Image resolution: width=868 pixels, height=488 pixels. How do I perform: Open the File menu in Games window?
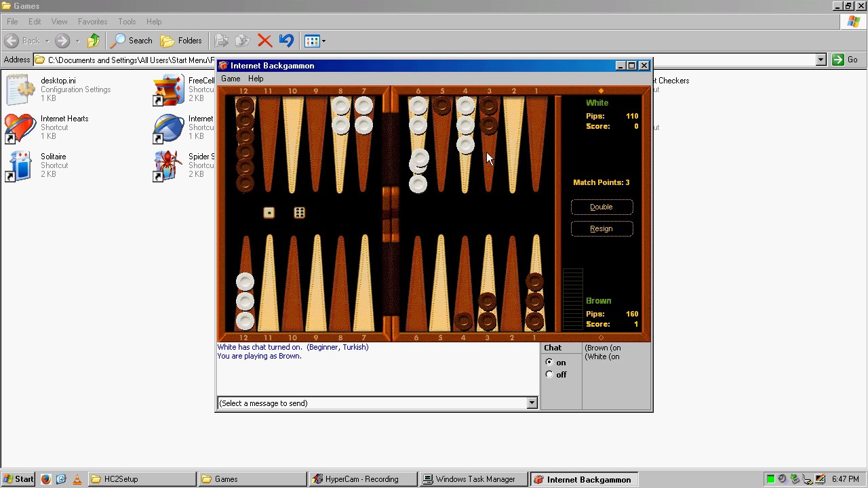pos(12,22)
